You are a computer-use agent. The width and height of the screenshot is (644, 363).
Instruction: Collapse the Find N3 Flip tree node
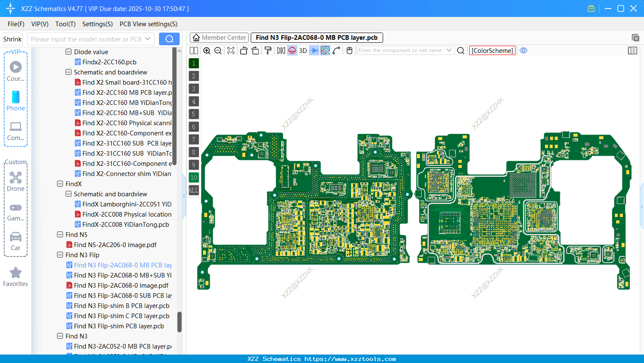[60, 255]
